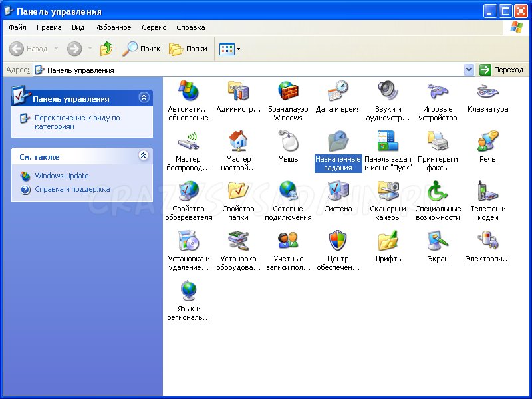532x399 pixels.
Task: Open Сетевые подключения icon
Action: point(288,191)
